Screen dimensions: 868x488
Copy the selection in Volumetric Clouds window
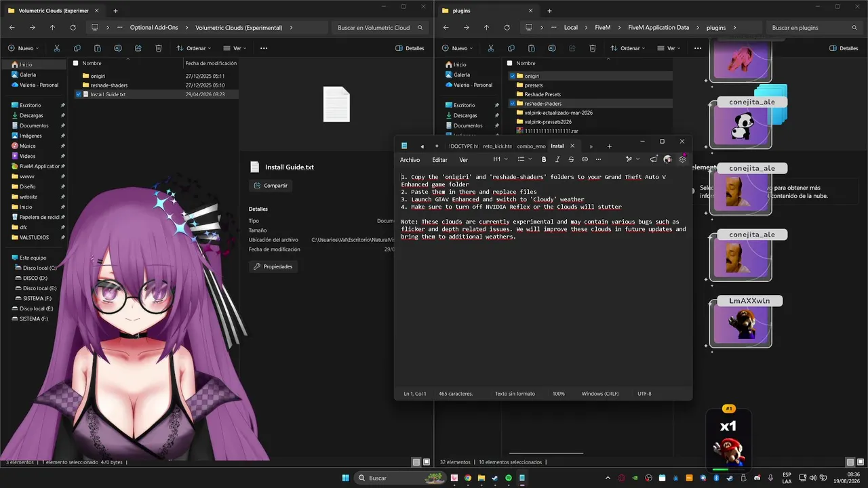click(77, 48)
